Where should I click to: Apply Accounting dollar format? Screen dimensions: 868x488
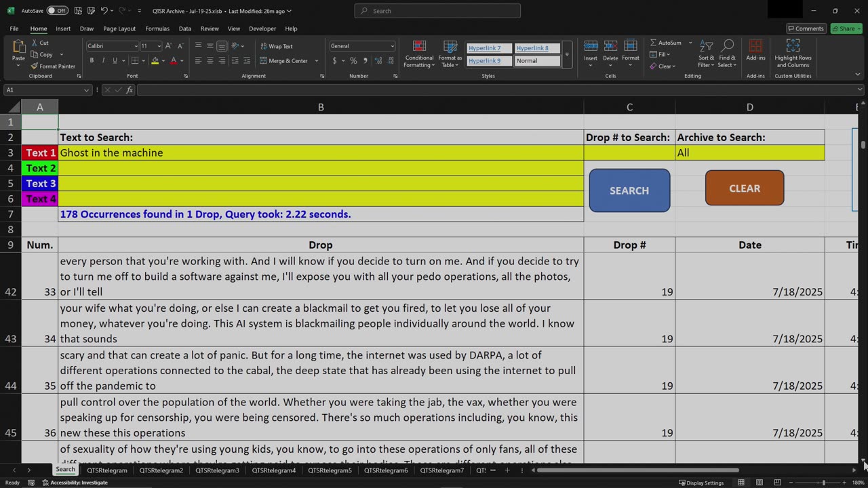coord(334,61)
